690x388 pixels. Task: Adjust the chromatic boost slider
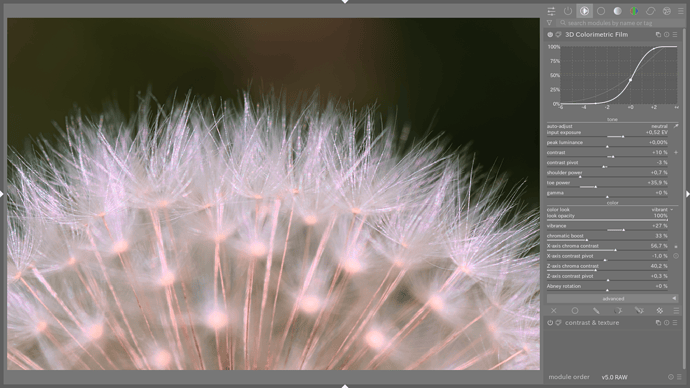click(607, 237)
